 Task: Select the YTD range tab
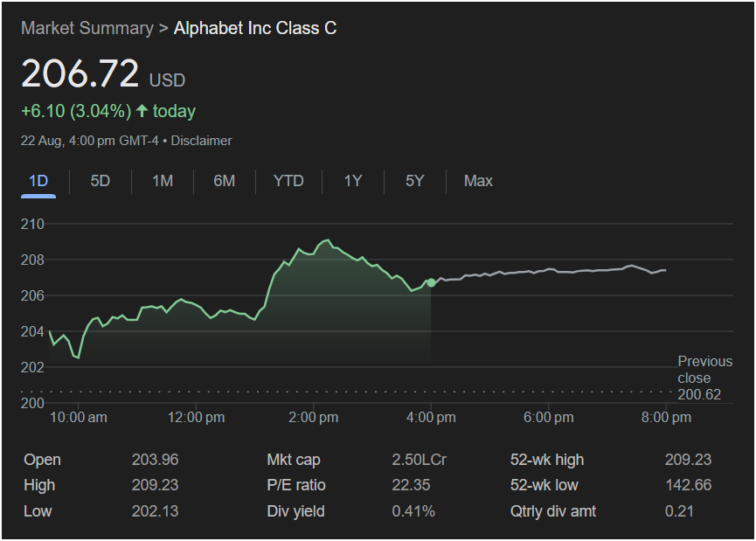coord(288,181)
